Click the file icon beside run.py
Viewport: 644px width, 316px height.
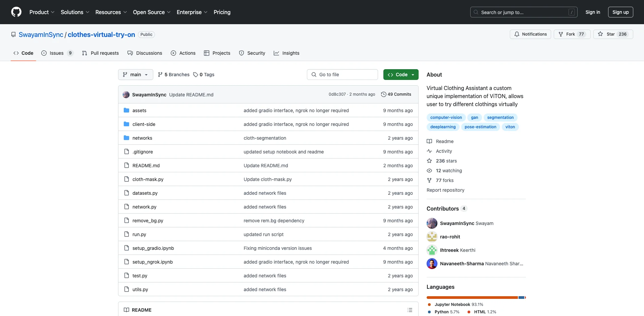(126, 234)
